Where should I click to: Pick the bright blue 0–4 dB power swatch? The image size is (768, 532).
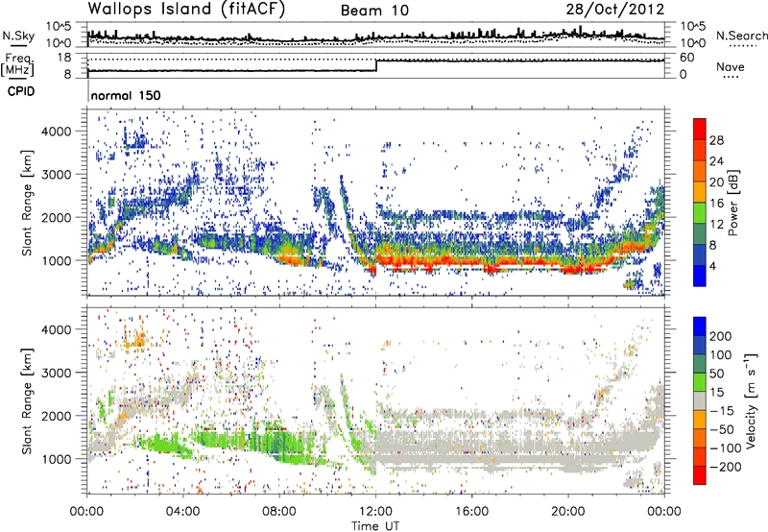(x=700, y=276)
